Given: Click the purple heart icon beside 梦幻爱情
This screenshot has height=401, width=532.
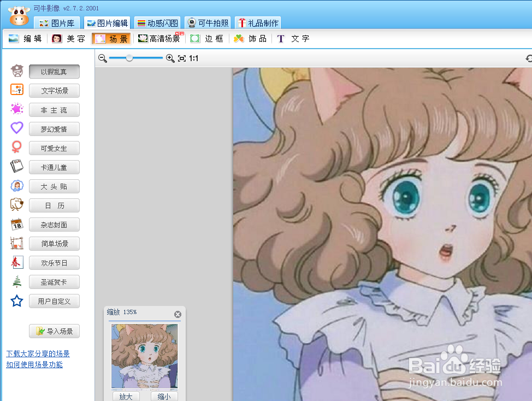Looking at the screenshot, I should [x=17, y=127].
